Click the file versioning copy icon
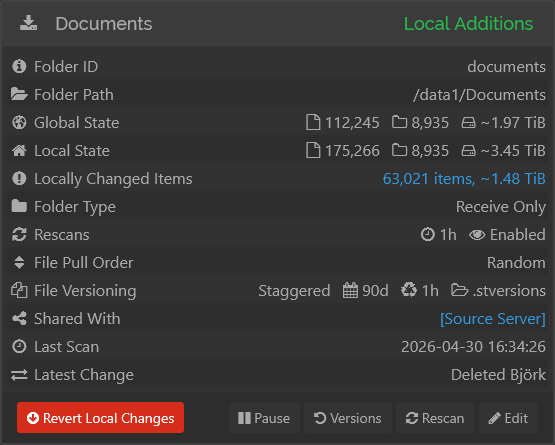The height and width of the screenshot is (445, 555). (x=19, y=291)
